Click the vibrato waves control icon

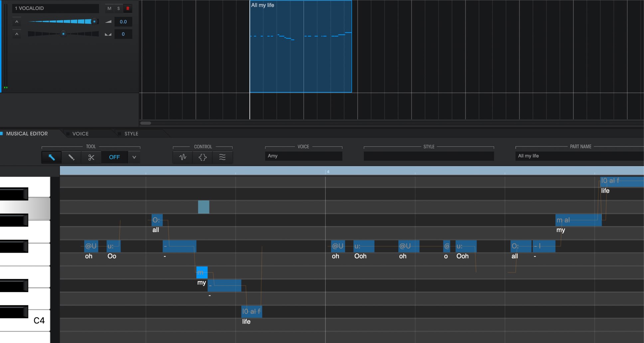click(223, 157)
